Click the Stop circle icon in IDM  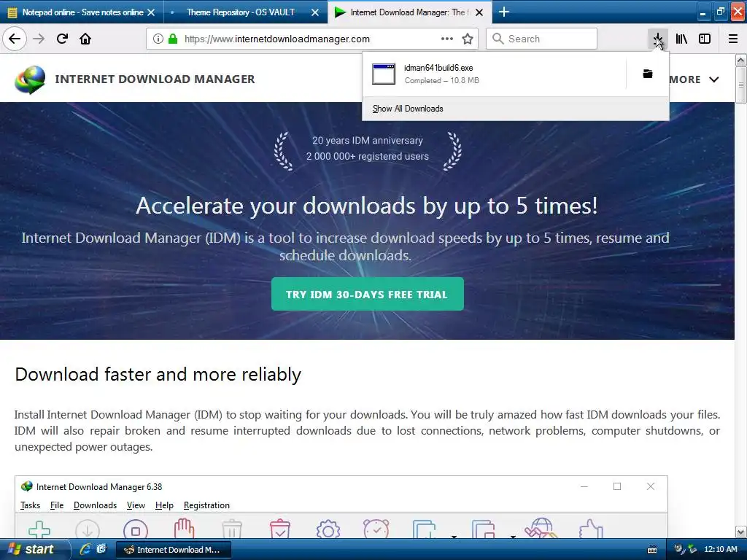(x=136, y=529)
